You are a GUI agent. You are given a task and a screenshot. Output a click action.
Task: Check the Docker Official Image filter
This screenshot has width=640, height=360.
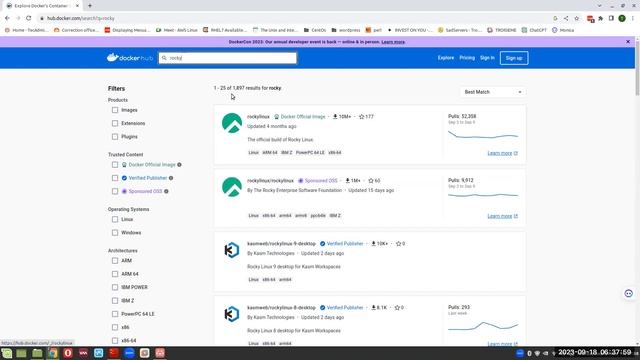pyautogui.click(x=115, y=164)
